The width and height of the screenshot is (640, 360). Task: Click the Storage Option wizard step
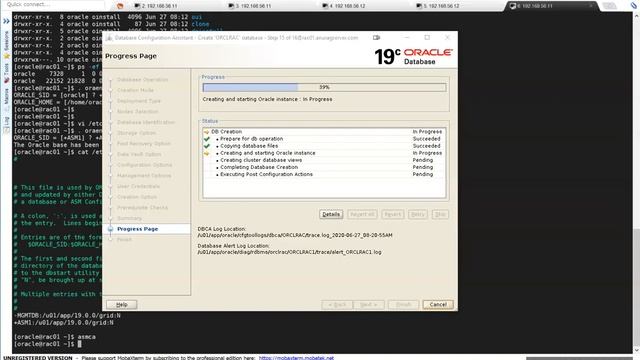(x=136, y=133)
